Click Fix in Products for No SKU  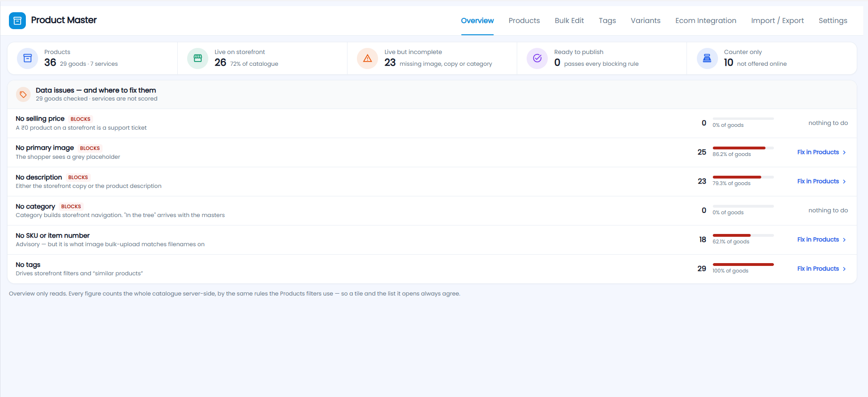click(822, 240)
